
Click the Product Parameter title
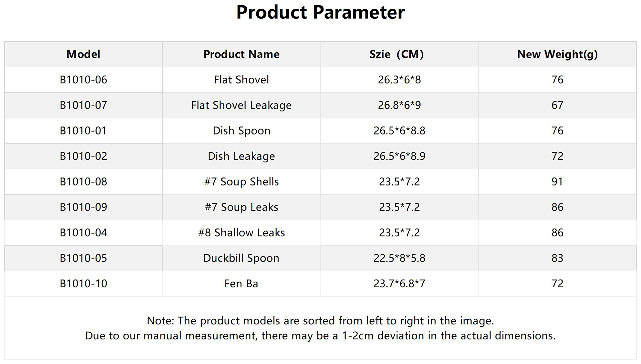pyautogui.click(x=320, y=13)
